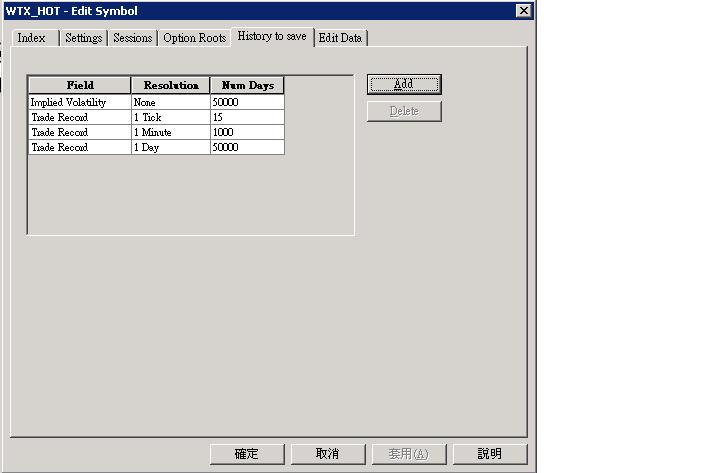Open help with the 說明 button

tap(490, 454)
